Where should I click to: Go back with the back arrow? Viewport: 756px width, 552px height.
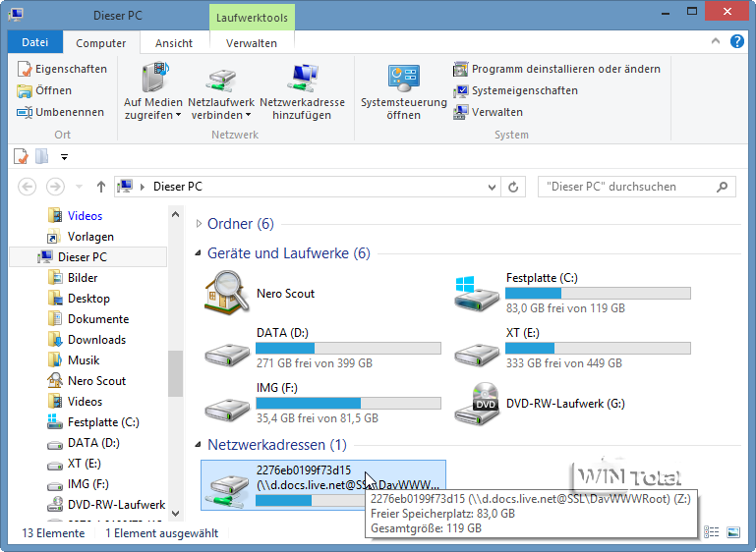coord(27,187)
